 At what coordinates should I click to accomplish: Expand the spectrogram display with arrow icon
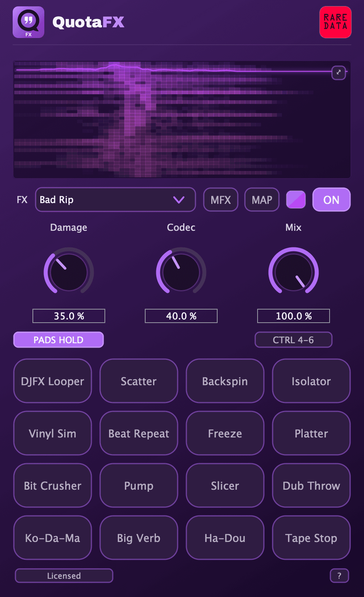click(x=339, y=72)
